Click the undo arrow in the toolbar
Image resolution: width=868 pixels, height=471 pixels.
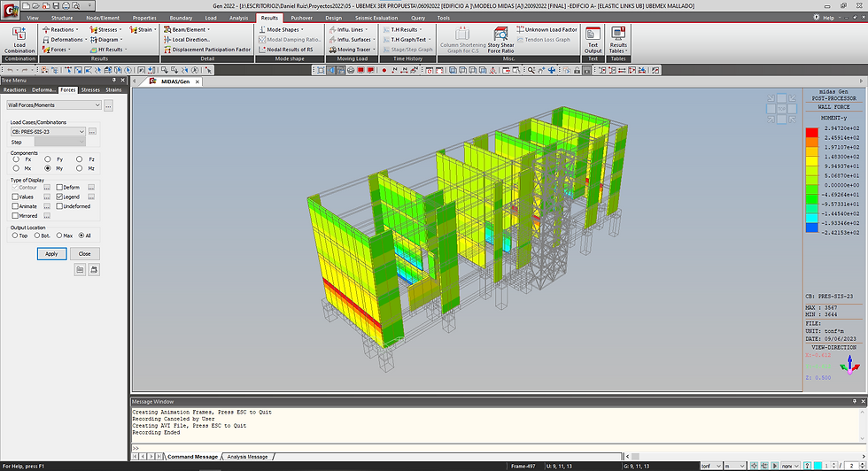[10, 70]
